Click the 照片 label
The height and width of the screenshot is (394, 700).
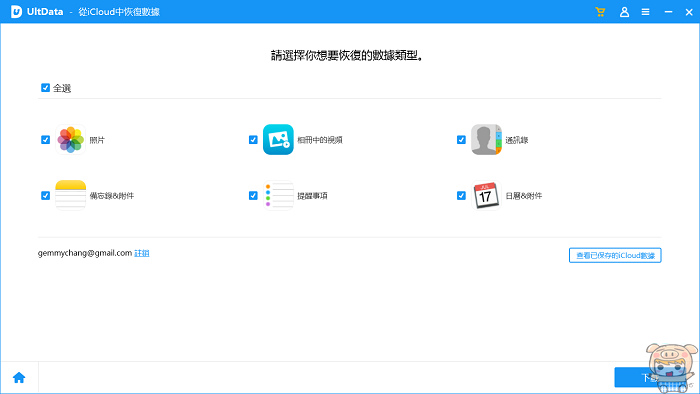point(97,140)
